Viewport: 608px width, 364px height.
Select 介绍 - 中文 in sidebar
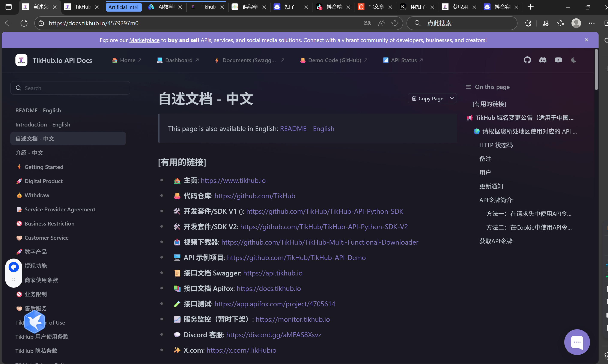click(x=68, y=153)
